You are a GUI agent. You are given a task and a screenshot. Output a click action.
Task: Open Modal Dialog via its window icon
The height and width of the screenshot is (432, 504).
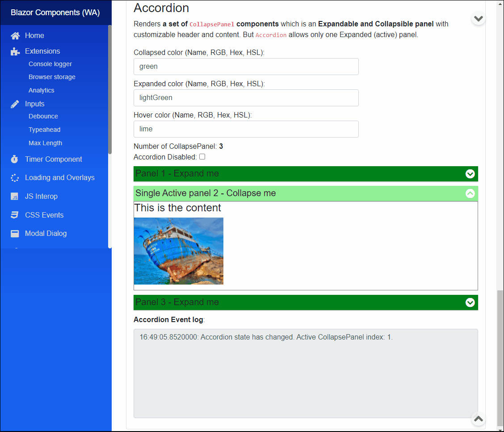coord(15,233)
